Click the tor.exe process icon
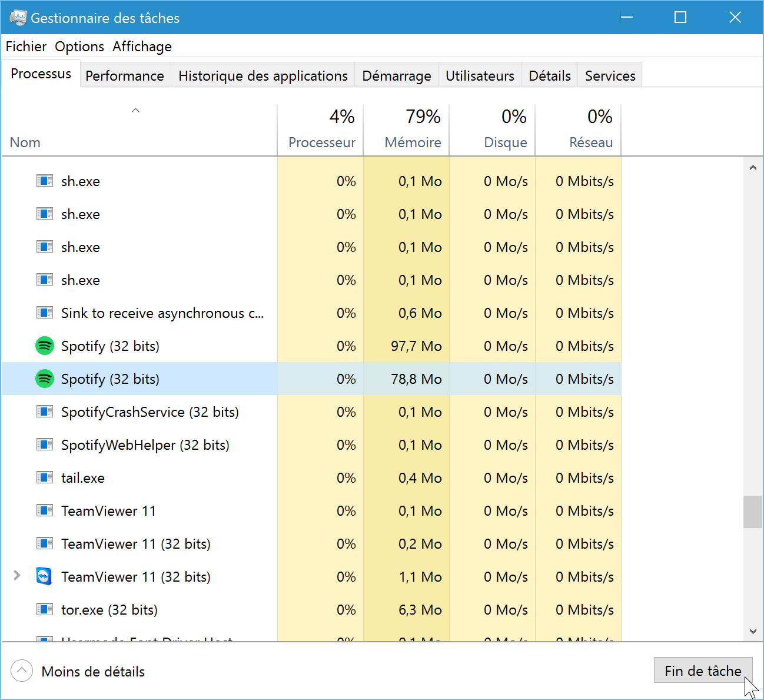This screenshot has width=764, height=700. pyautogui.click(x=45, y=609)
